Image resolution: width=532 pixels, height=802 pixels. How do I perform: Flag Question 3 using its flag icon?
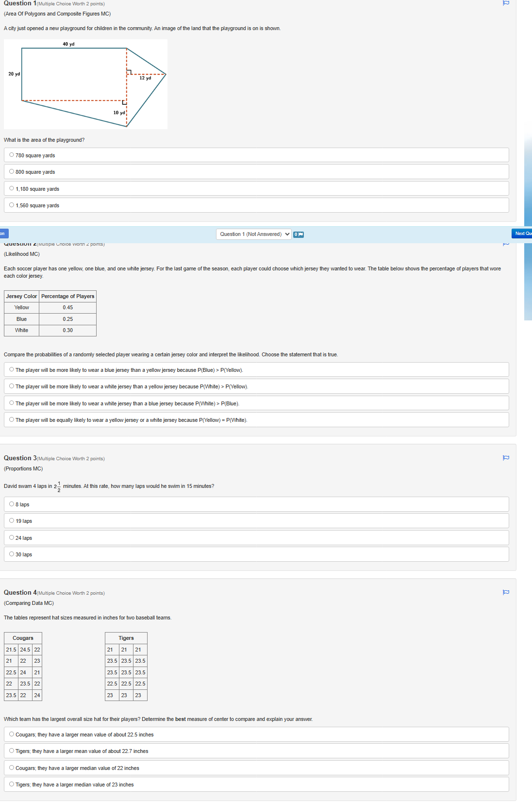click(x=506, y=458)
